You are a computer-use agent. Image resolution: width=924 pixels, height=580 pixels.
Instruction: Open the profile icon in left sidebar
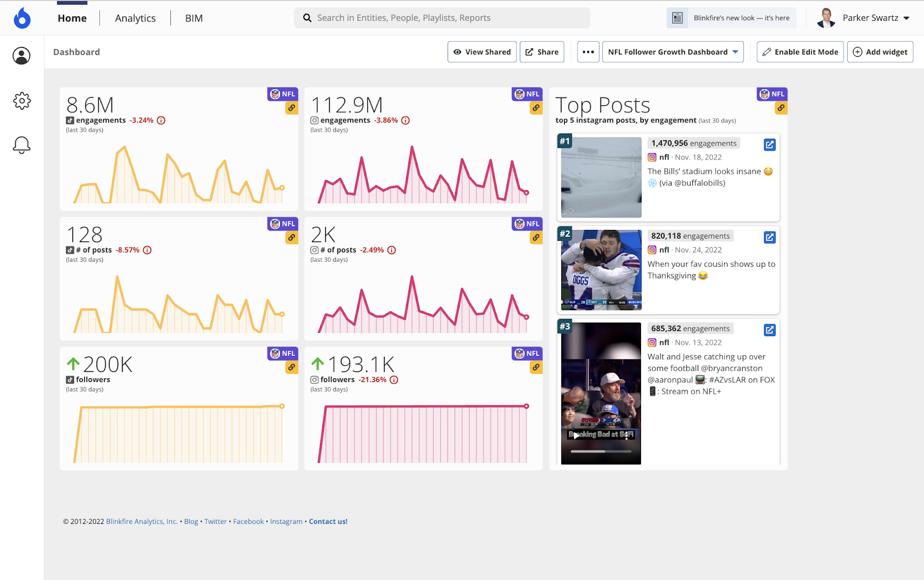pyautogui.click(x=21, y=56)
